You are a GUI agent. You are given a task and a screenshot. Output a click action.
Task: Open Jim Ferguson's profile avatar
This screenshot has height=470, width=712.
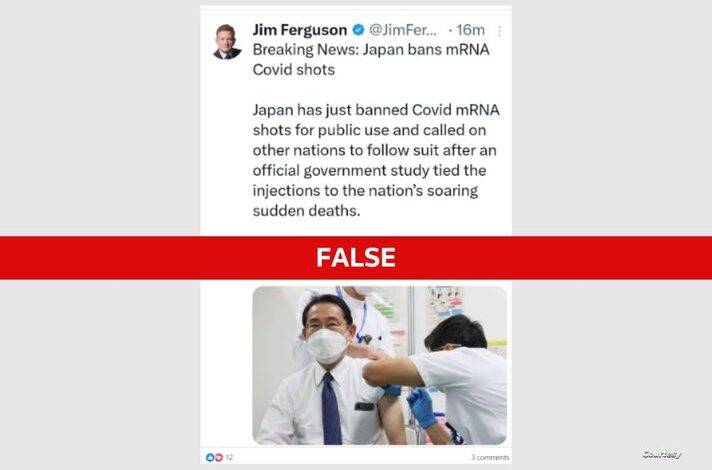point(227,42)
